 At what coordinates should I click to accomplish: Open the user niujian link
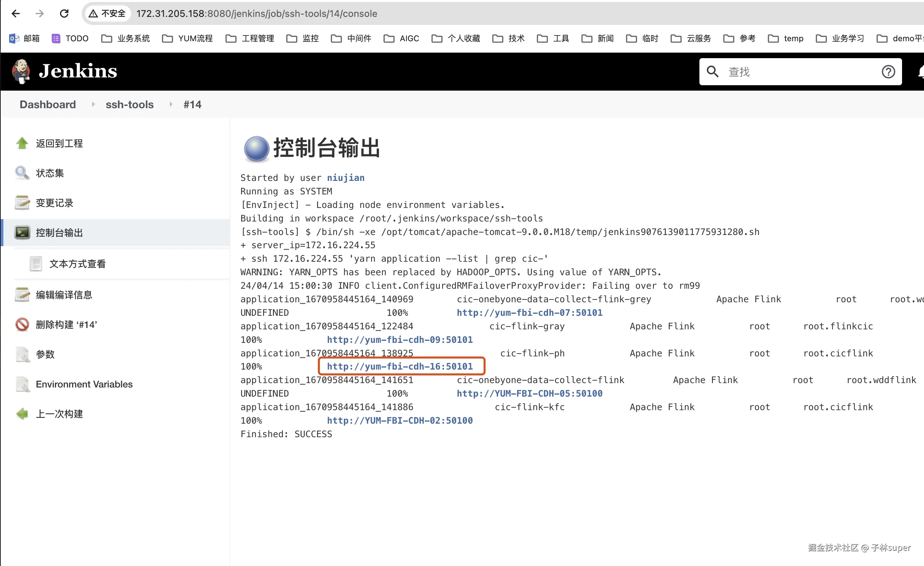tap(345, 178)
